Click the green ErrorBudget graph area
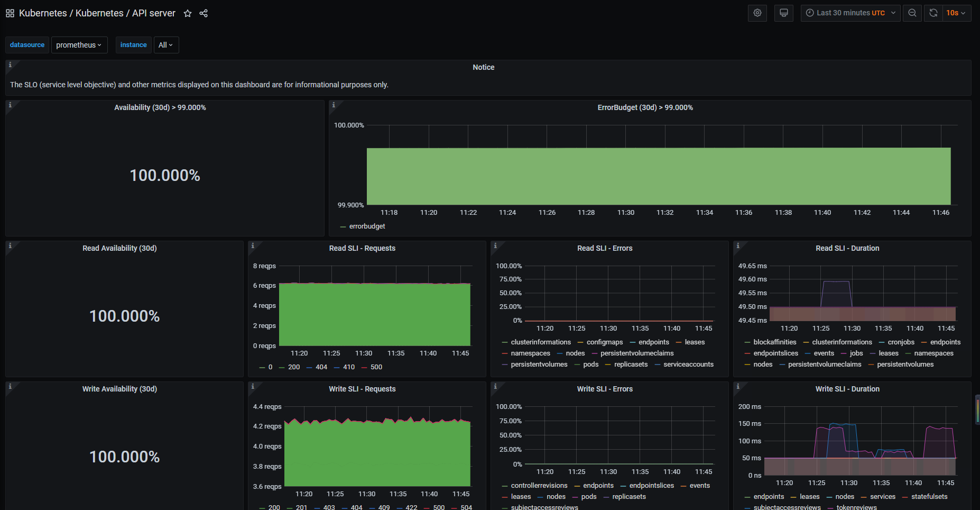980x510 pixels. pos(659,176)
